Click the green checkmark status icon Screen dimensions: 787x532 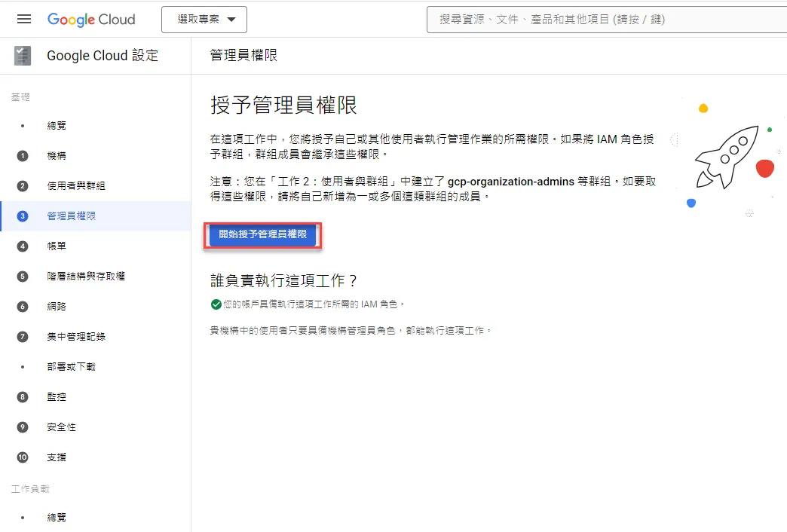(x=216, y=304)
